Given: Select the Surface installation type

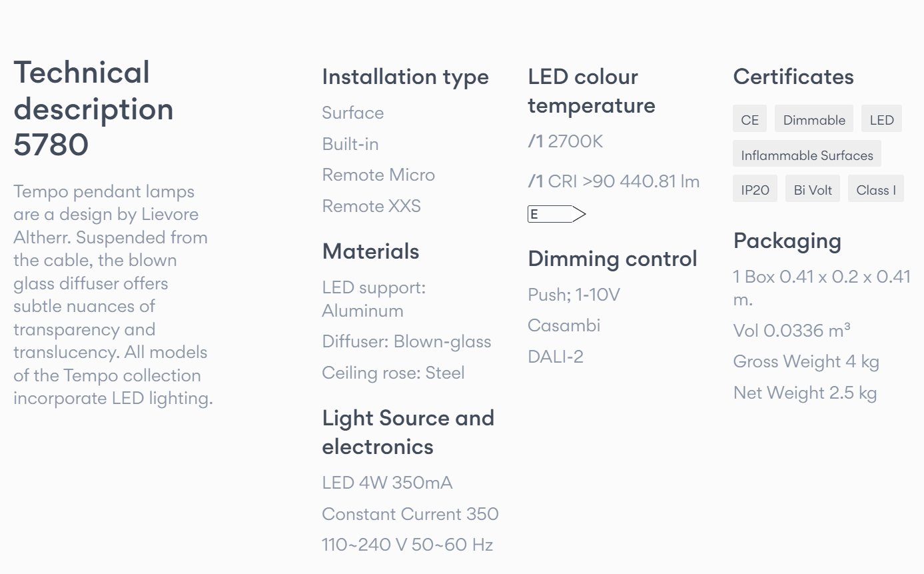Looking at the screenshot, I should point(353,112).
